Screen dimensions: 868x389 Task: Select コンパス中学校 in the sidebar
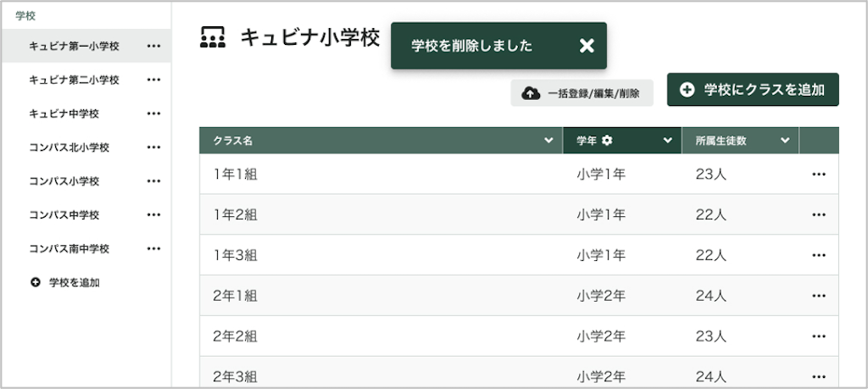click(64, 214)
